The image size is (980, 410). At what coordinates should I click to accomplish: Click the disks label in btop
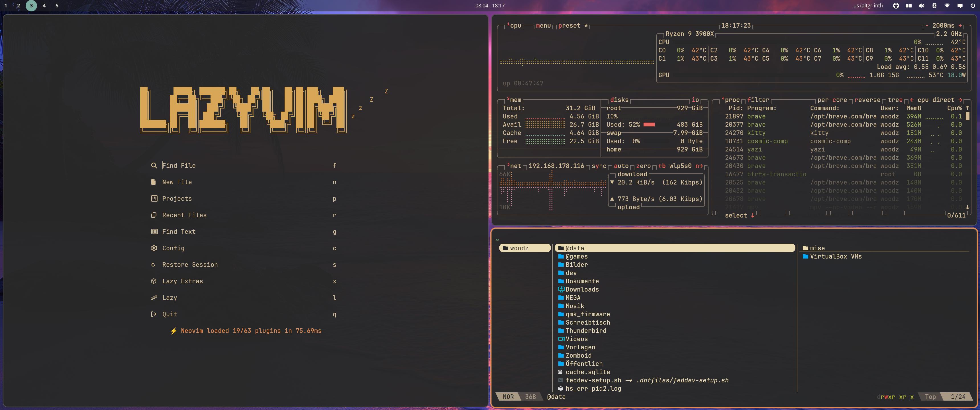[619, 100]
